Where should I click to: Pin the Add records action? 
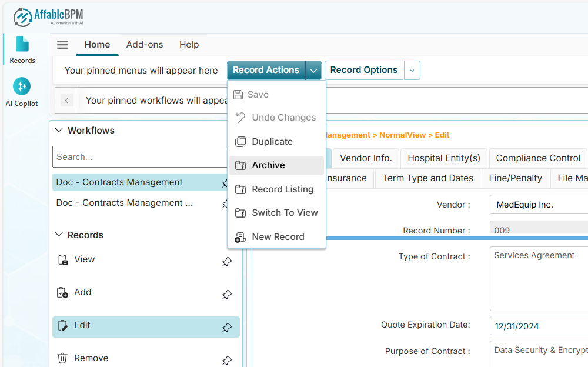[226, 295]
